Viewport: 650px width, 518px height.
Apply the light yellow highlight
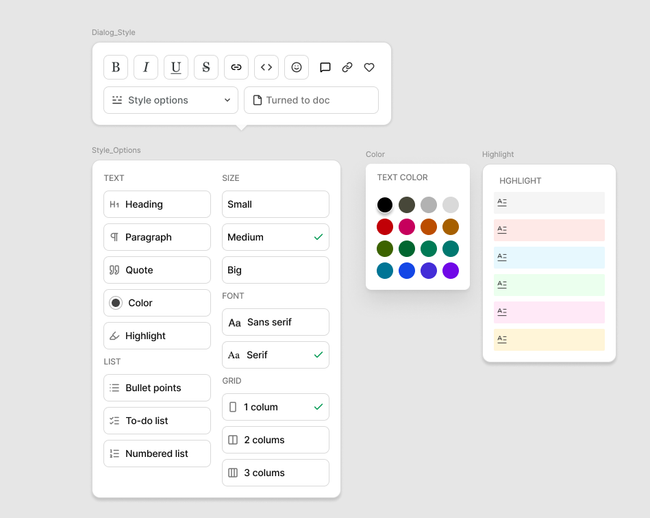549,340
